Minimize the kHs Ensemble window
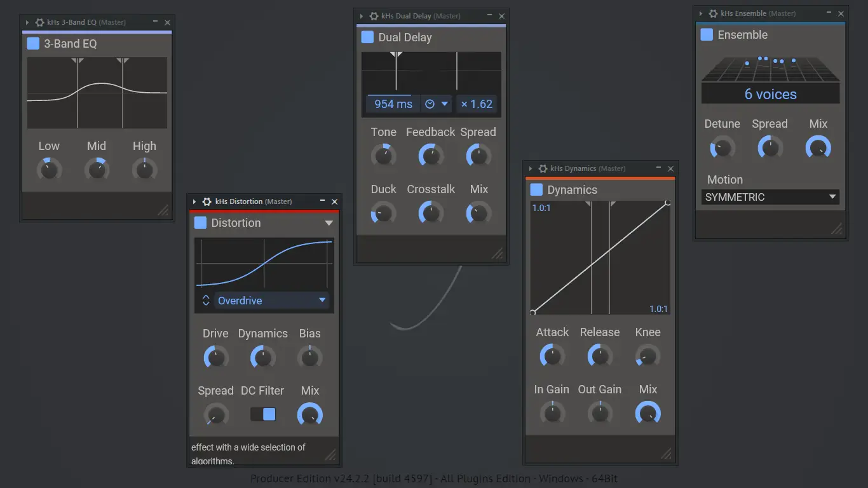868x488 pixels. 829,13
